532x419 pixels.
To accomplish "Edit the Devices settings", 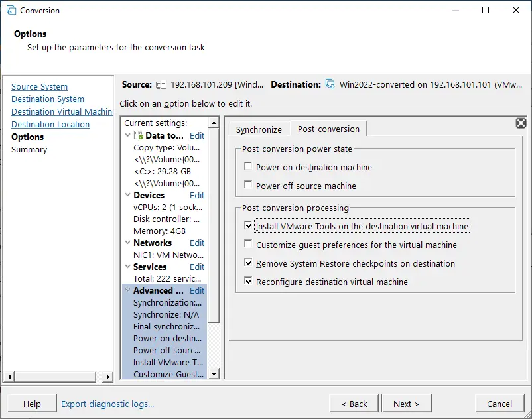I will tap(197, 196).
